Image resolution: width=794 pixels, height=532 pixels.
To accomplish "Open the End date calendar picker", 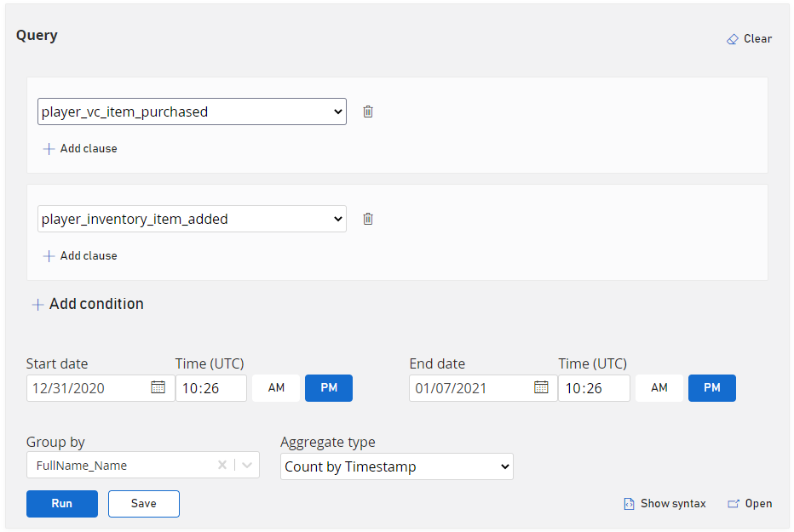I will tap(541, 387).
